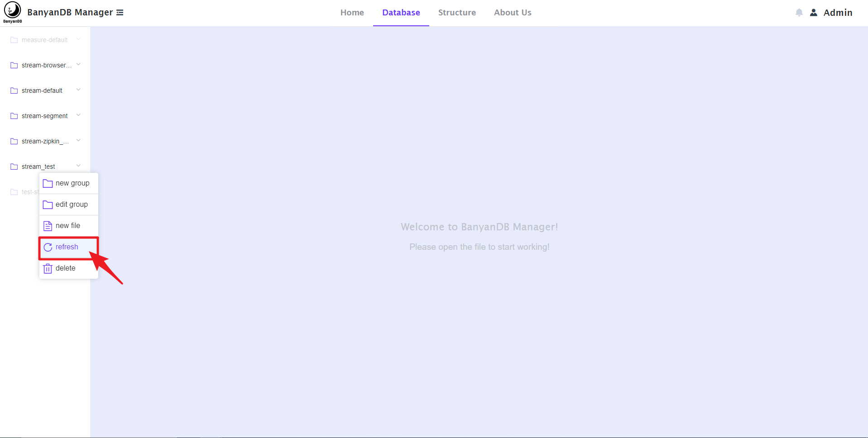868x438 pixels.
Task: Open the notification bell icon
Action: (x=799, y=13)
